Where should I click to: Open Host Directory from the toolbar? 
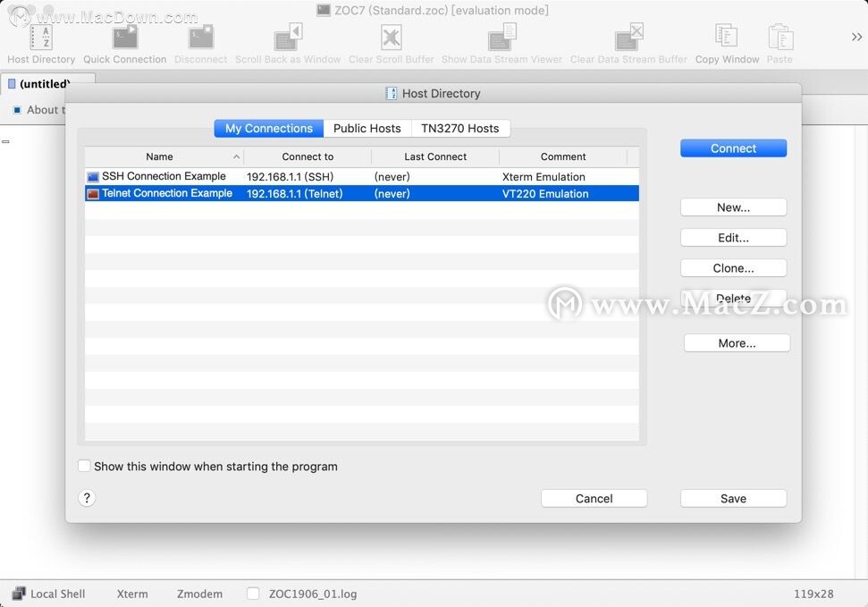41,38
